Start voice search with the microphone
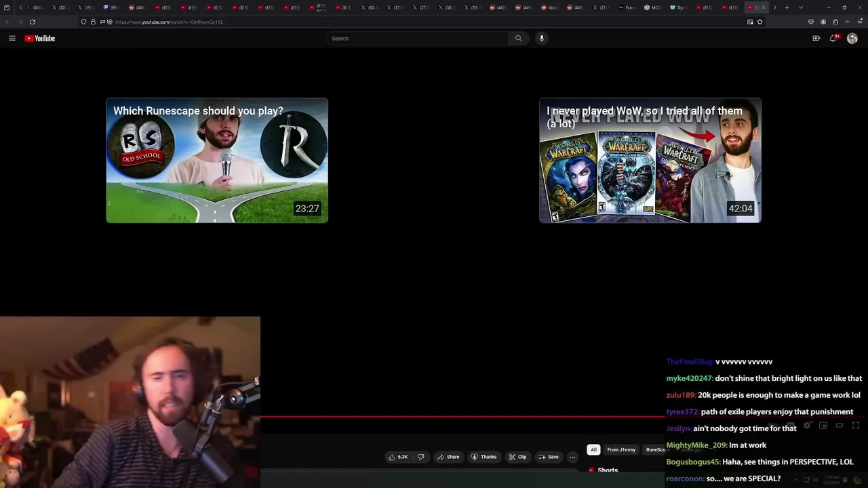Image resolution: width=868 pixels, height=488 pixels. (x=541, y=38)
